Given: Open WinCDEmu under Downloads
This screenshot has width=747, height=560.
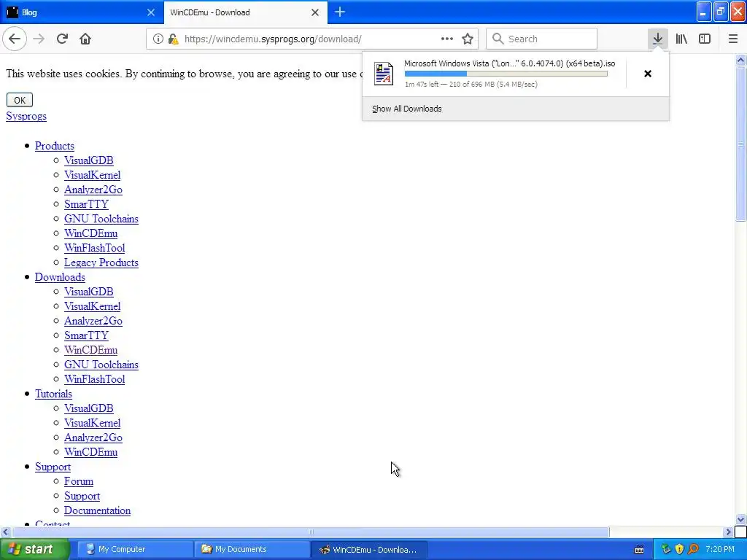Looking at the screenshot, I should click(90, 350).
